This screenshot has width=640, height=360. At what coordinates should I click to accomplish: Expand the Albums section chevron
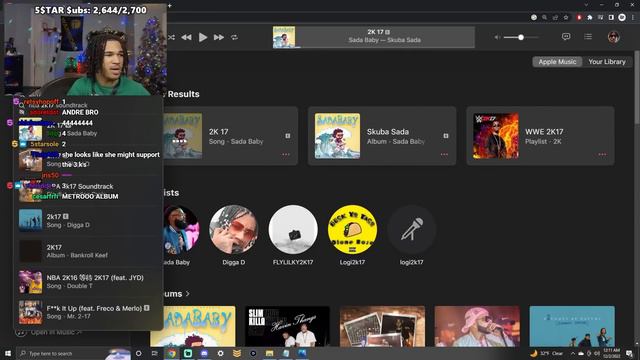[188, 293]
